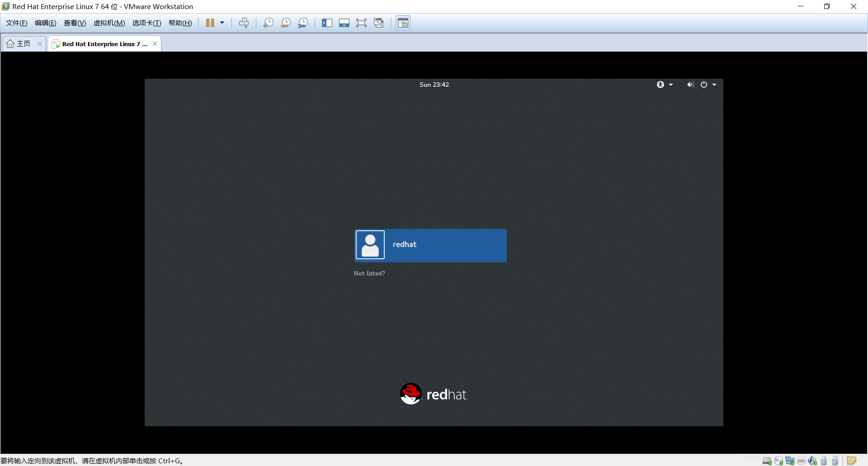The image size is (868, 466).
Task: Close the 主页 tab
Action: (39, 44)
